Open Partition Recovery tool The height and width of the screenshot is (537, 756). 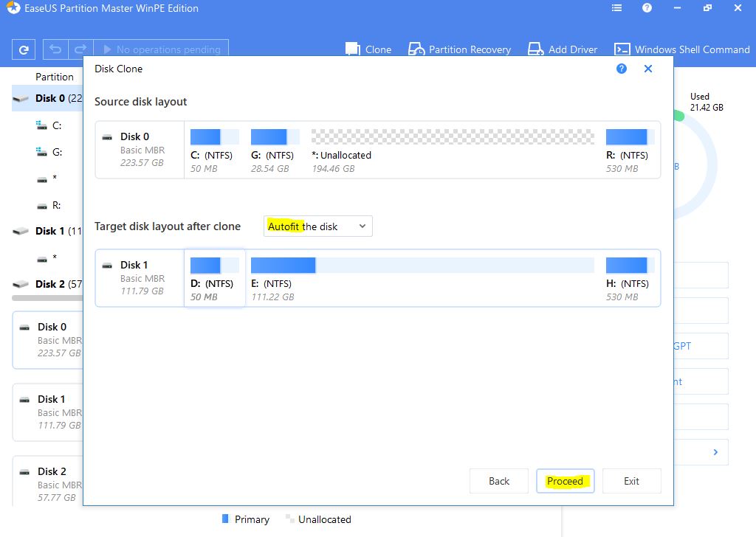pyautogui.click(x=459, y=49)
